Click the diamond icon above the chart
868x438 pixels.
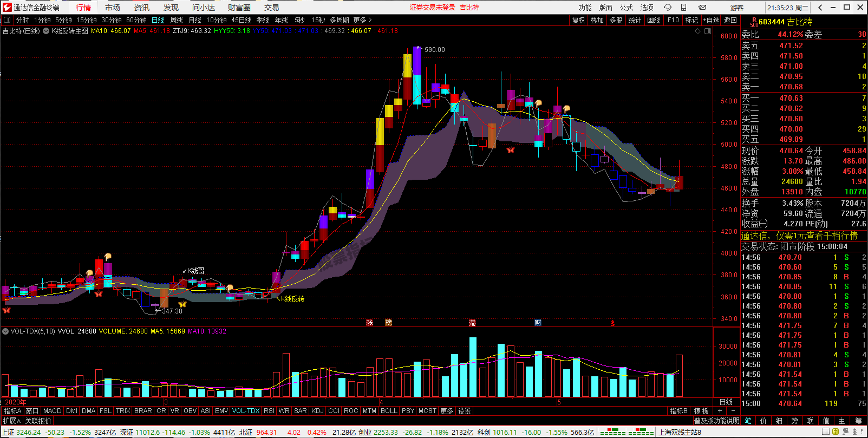pos(698,31)
